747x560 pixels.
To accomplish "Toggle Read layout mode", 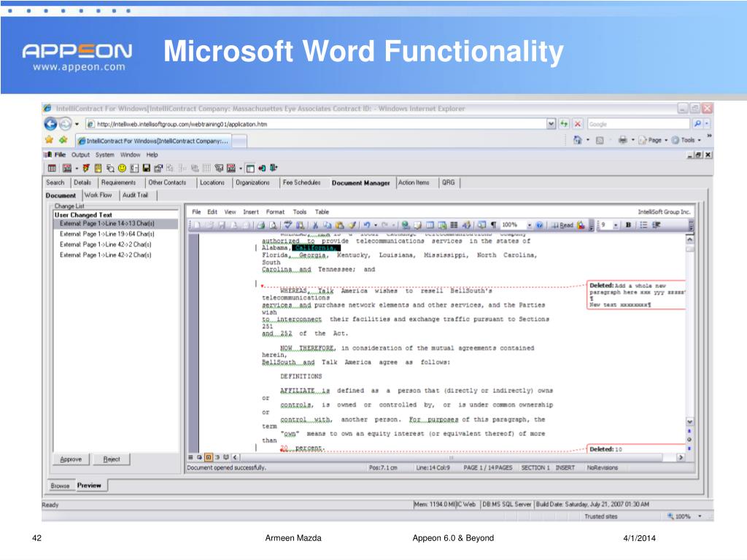I will click(x=562, y=225).
